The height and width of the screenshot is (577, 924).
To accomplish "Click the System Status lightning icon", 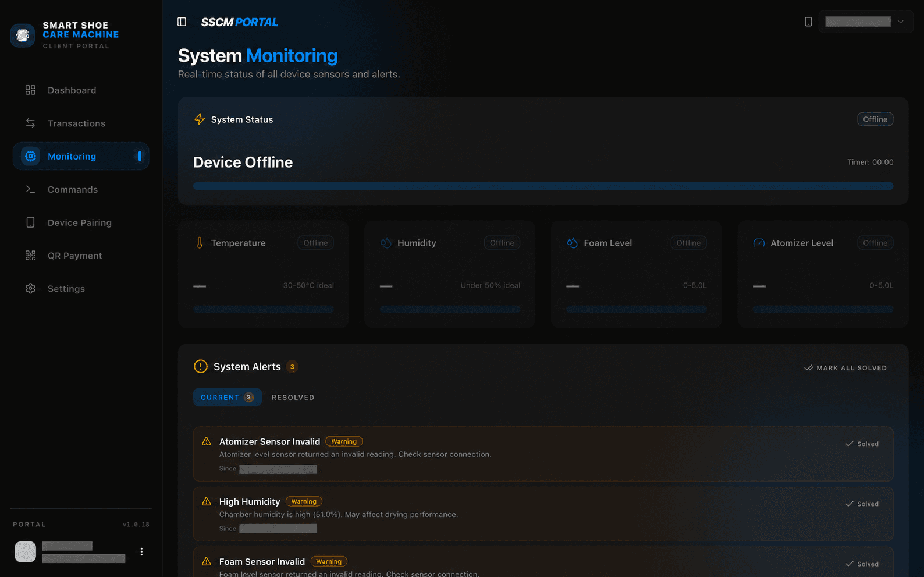I will [x=200, y=119].
